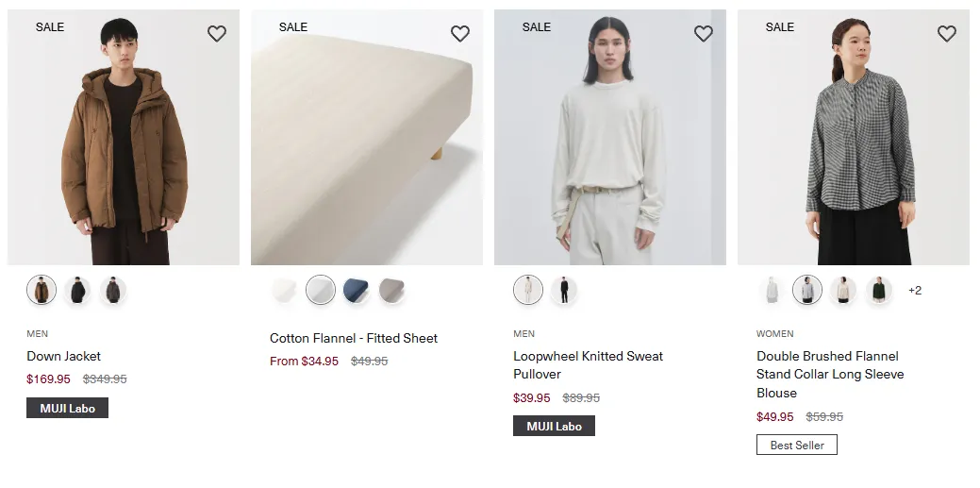
Task: Open Double Brushed Flannel Blouse title link
Action: point(830,374)
